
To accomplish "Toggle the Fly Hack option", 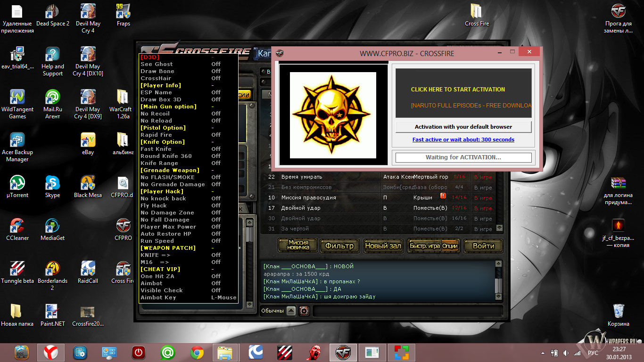I will pos(189,206).
